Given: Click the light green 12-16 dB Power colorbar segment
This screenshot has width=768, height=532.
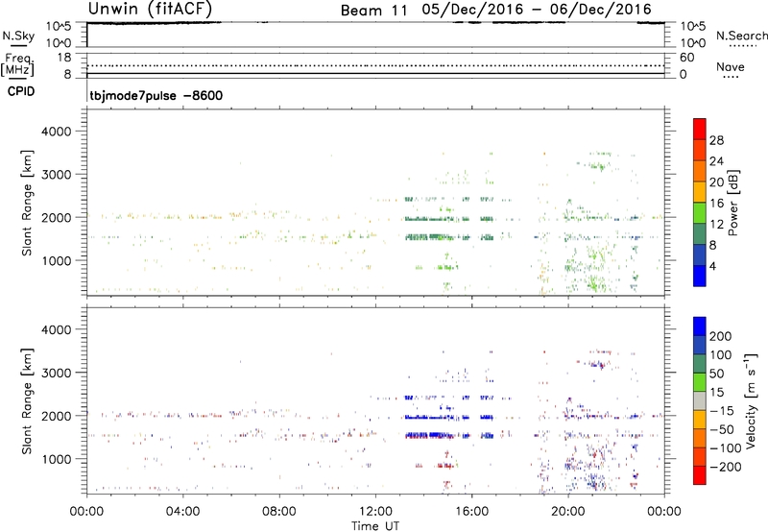Looking at the screenshot, I should pyautogui.click(x=700, y=213).
